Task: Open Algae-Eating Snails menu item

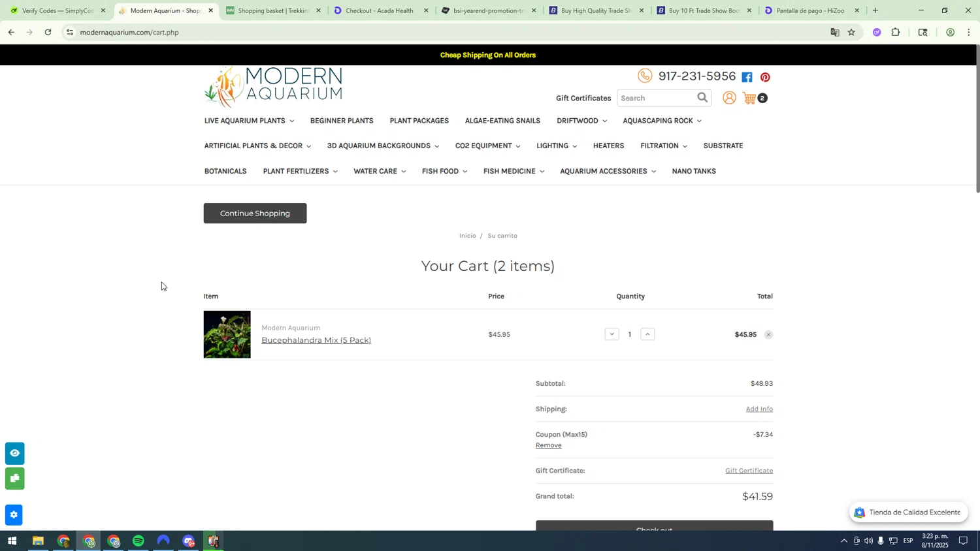Action: pos(502,121)
